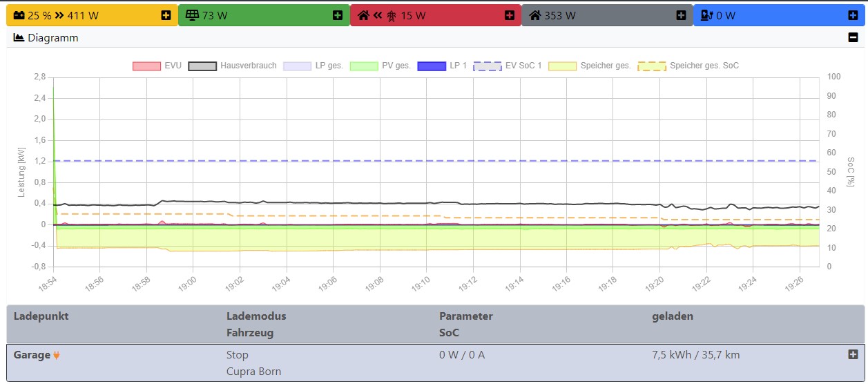Click the Cupra Born vehicle name
Screen dimensions: 868x384
(254, 372)
